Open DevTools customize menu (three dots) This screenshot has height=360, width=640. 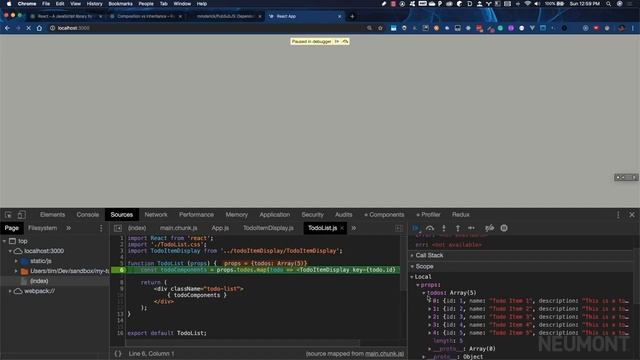click(x=618, y=215)
